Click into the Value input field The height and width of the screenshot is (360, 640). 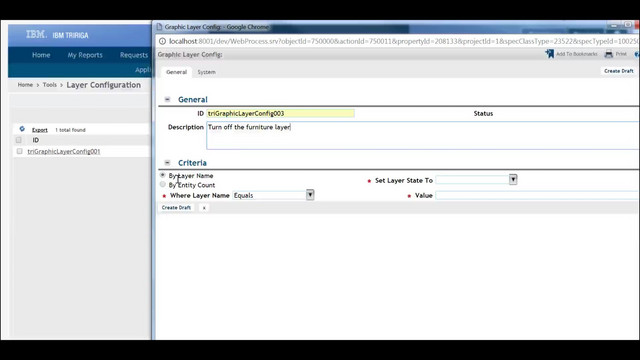(x=537, y=196)
